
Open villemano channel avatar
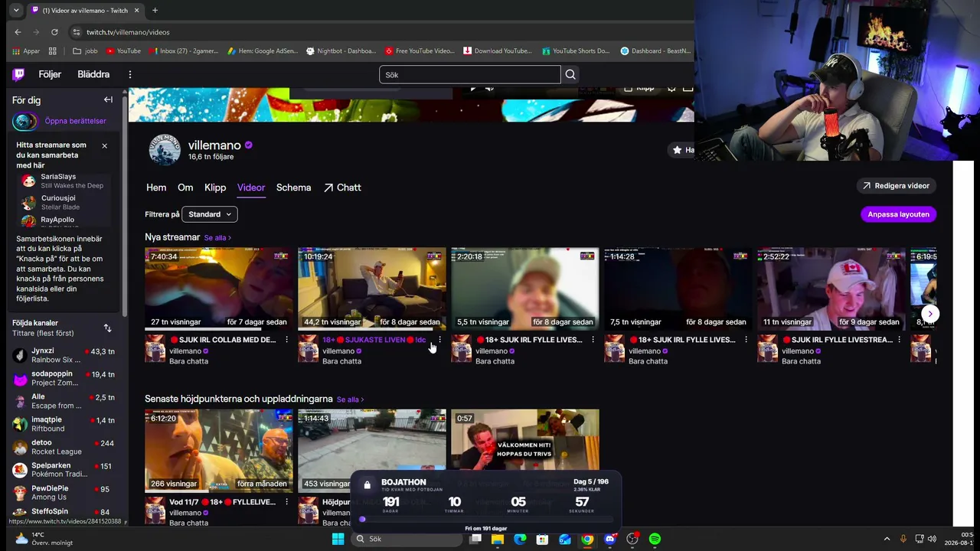(x=165, y=150)
